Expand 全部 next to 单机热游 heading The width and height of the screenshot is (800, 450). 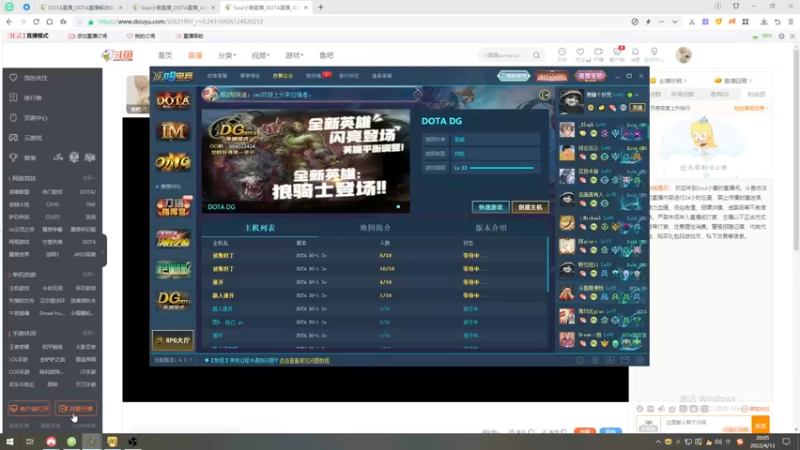[x=89, y=274]
